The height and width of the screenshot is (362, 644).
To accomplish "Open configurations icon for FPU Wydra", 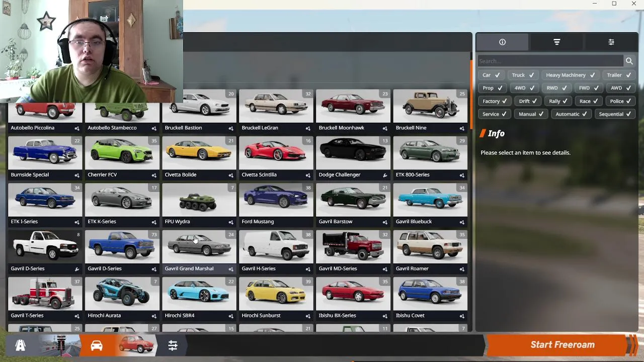I will 231,222.
